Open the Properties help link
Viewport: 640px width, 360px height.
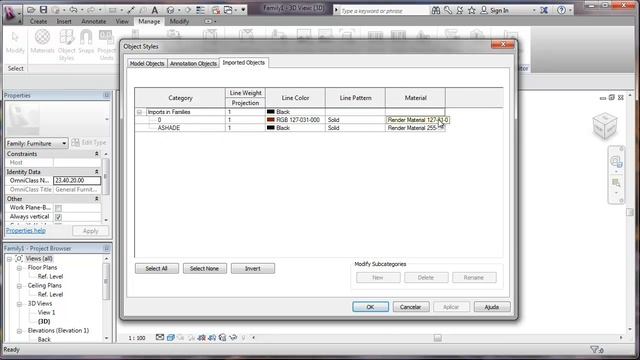pyautogui.click(x=26, y=231)
